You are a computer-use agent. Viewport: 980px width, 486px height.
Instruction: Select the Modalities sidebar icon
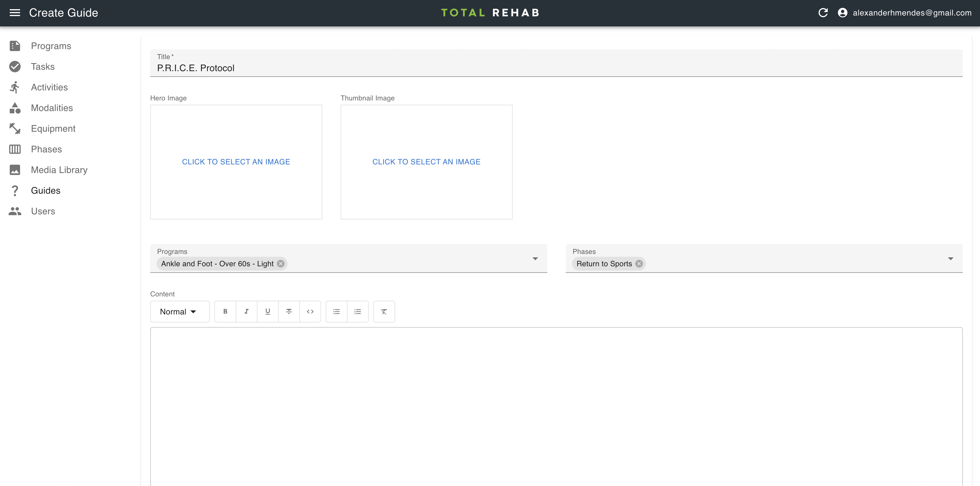[15, 108]
